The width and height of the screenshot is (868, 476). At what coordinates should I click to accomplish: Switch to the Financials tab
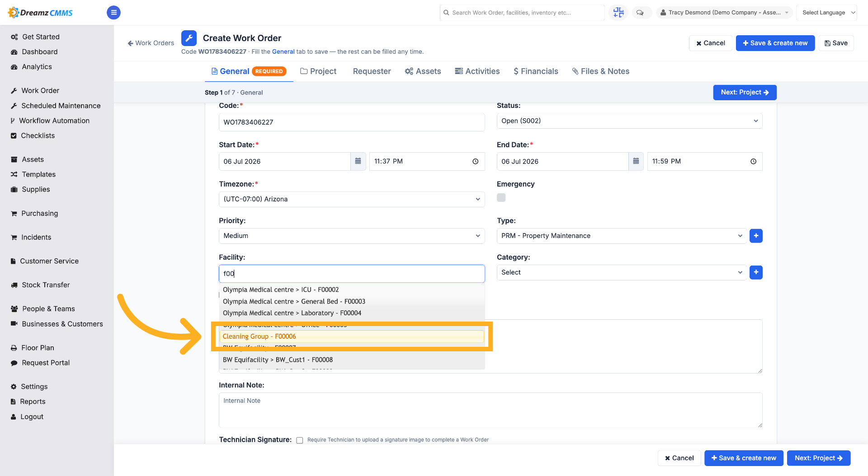[536, 71]
